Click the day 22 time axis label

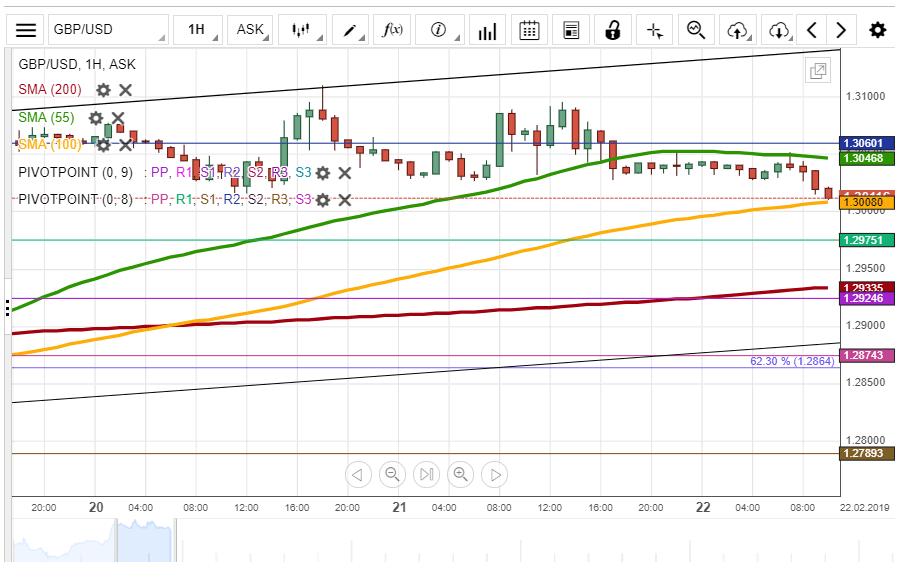pos(703,508)
